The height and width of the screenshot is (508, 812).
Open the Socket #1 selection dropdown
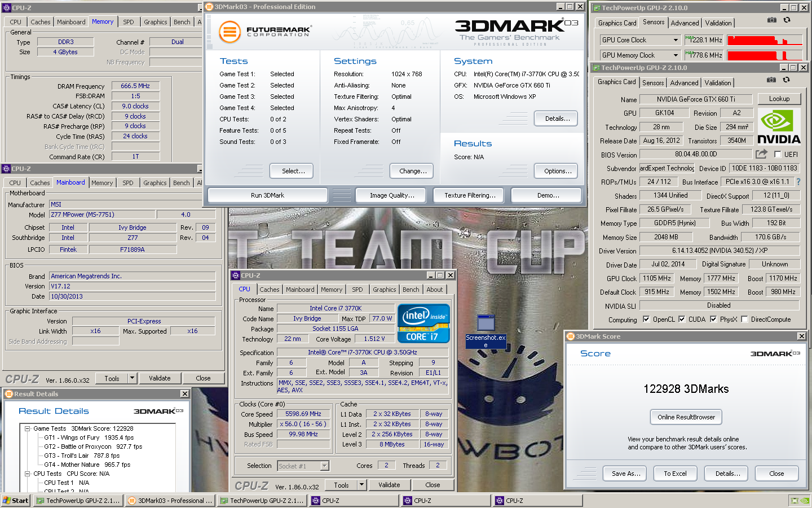point(324,466)
